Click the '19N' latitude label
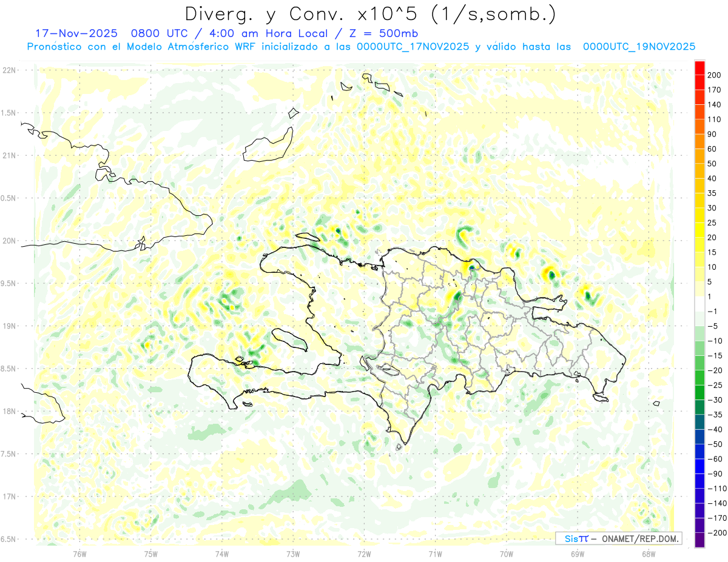The image size is (728, 562). tap(9, 326)
